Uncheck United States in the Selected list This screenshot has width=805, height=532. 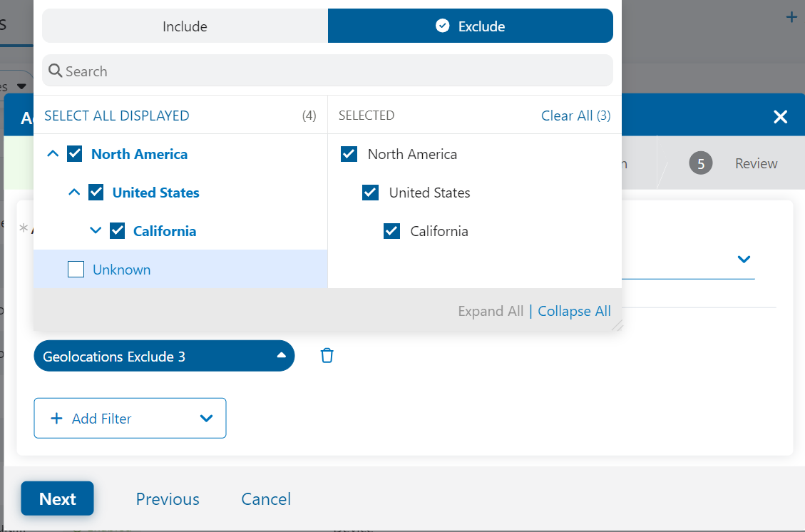[x=370, y=193]
